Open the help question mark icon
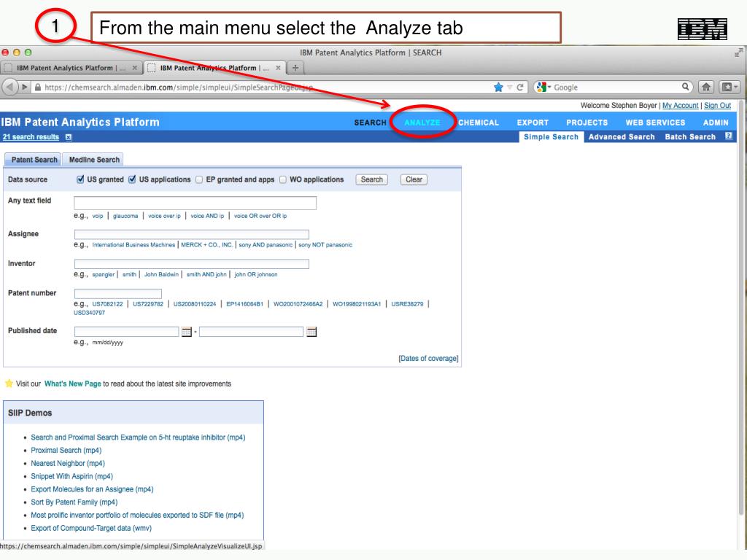This screenshot has width=747, height=560. point(729,136)
